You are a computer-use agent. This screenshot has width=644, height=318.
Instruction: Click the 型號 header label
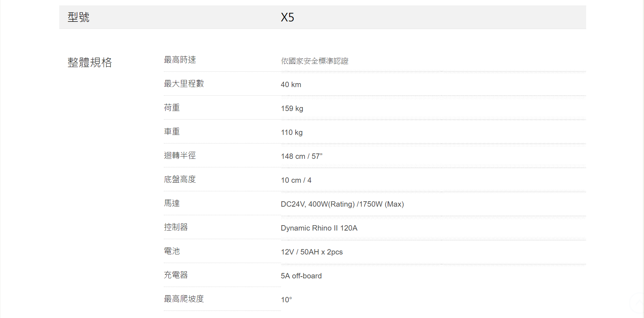point(79,17)
